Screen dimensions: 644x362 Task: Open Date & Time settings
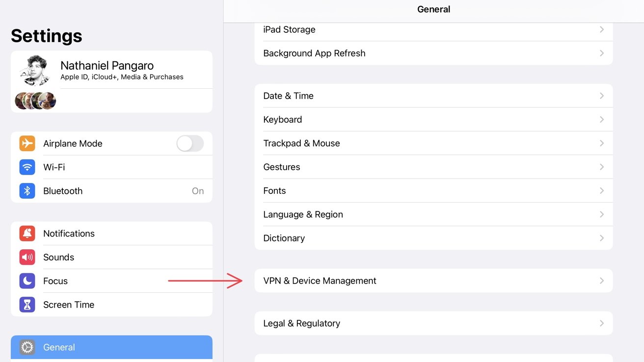pyautogui.click(x=433, y=96)
